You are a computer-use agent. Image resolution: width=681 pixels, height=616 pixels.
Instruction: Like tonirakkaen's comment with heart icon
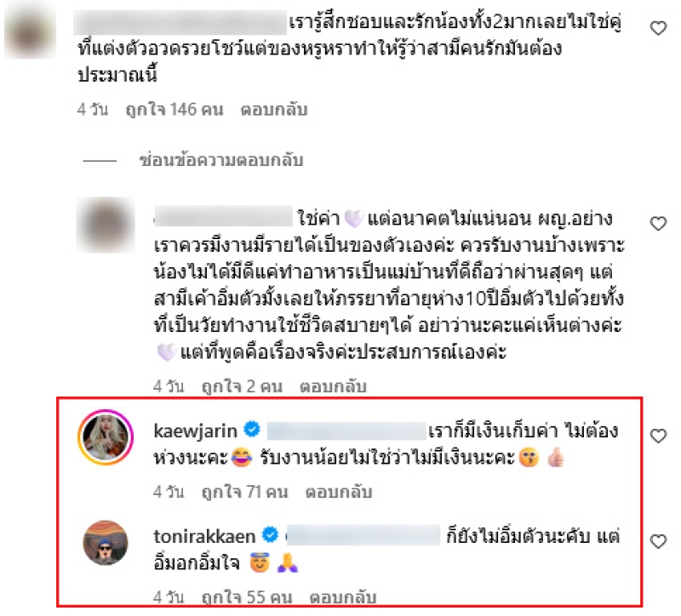pyautogui.click(x=658, y=541)
